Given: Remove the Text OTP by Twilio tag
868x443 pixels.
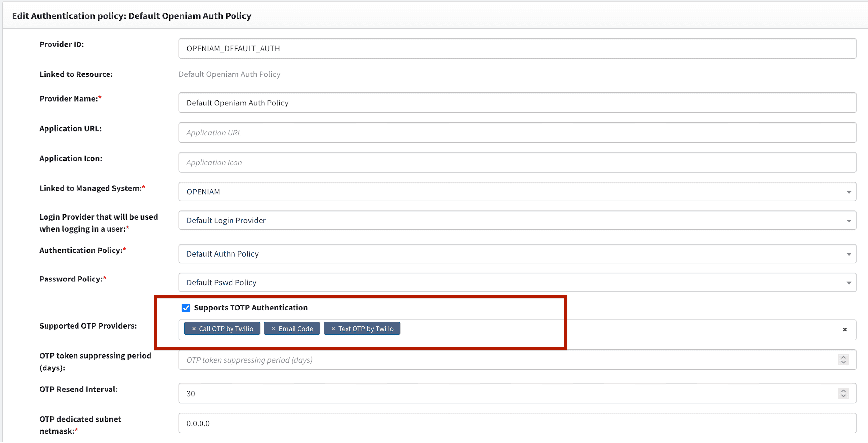Looking at the screenshot, I should point(333,329).
